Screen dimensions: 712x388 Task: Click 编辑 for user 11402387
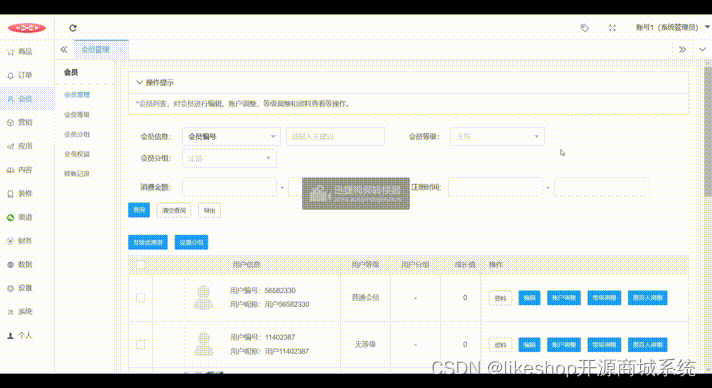(x=529, y=345)
